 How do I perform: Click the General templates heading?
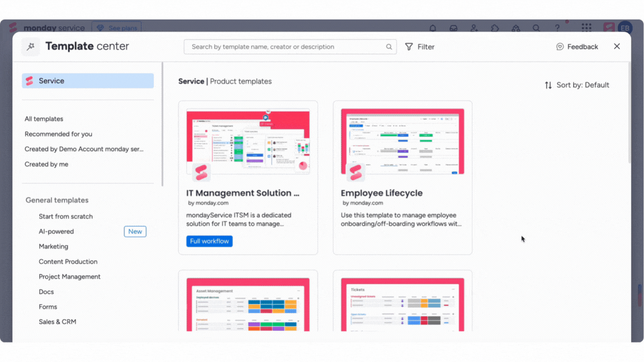click(57, 201)
